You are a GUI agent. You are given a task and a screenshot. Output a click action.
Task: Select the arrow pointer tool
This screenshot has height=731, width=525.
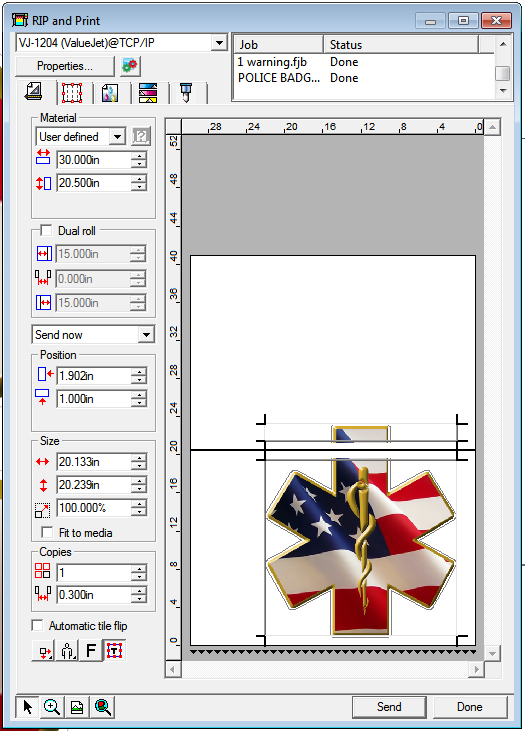[28, 707]
